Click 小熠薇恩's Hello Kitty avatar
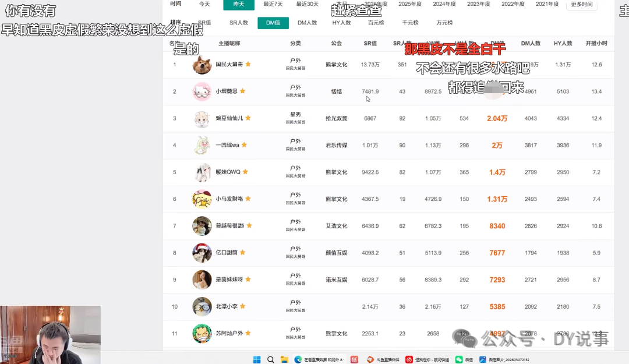The height and width of the screenshot is (364, 629). (x=202, y=91)
